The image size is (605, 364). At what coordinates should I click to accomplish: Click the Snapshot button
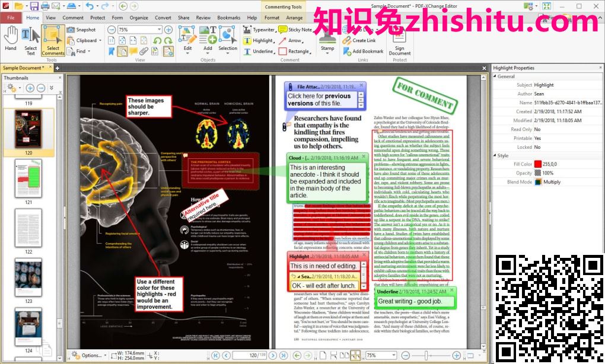click(81, 30)
